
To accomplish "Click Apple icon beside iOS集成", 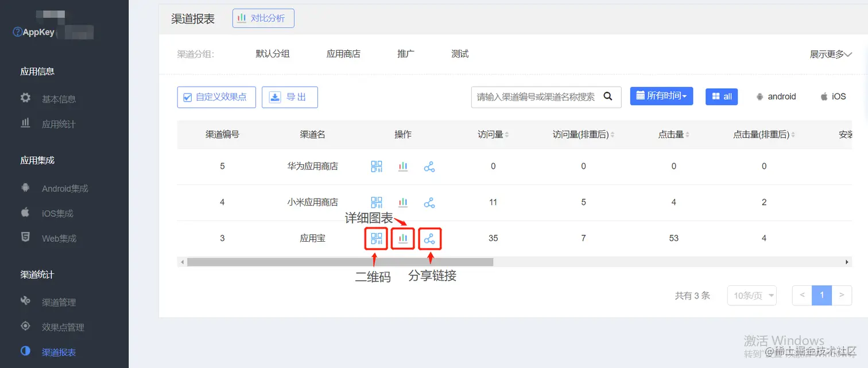I will click(x=25, y=212).
